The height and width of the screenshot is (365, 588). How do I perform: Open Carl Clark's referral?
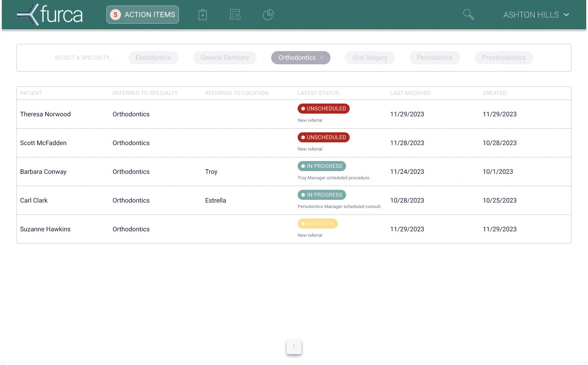point(294,200)
